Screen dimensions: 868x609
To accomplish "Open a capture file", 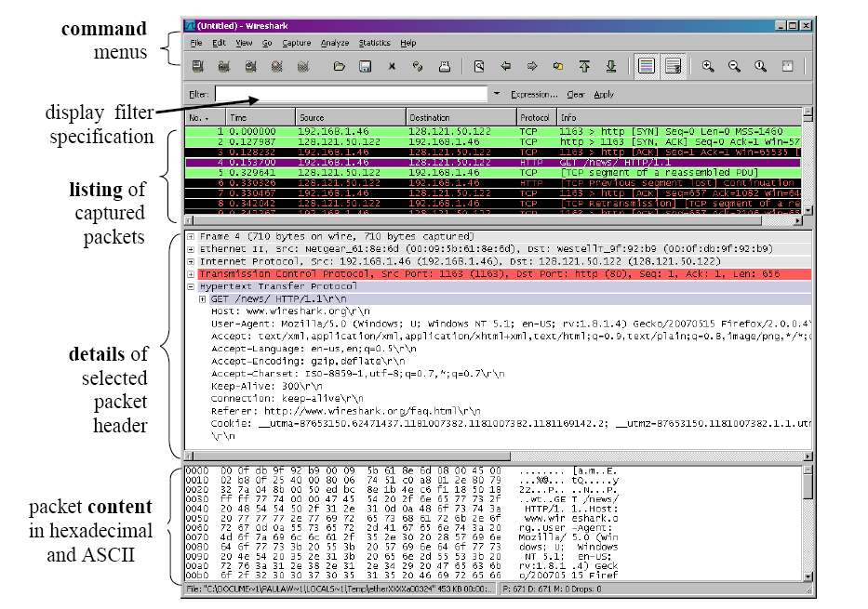I will [339, 66].
